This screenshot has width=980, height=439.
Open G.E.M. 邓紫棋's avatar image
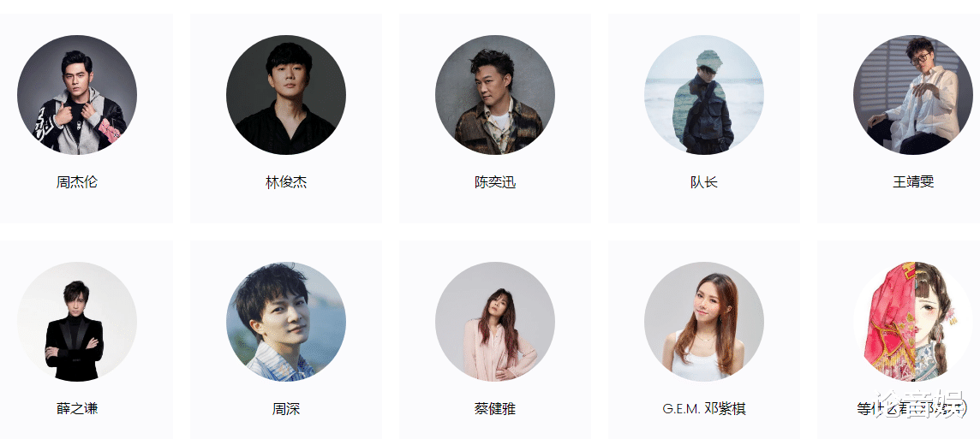704,322
